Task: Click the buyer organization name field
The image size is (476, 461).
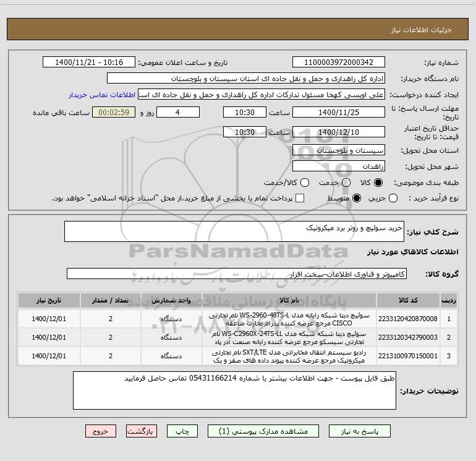Action: (246, 79)
